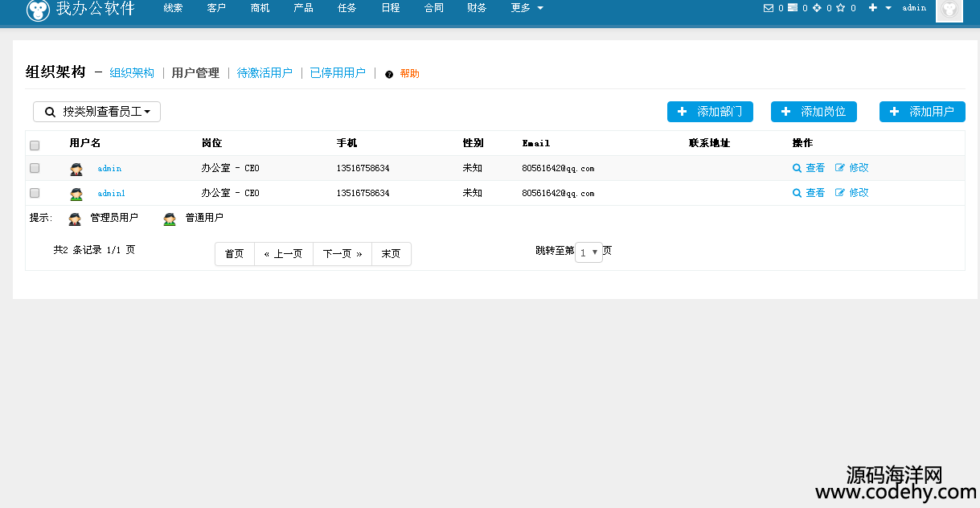The image size is (980, 508).
Task: Open the 产品 navigation menu item
Action: pyautogui.click(x=303, y=8)
